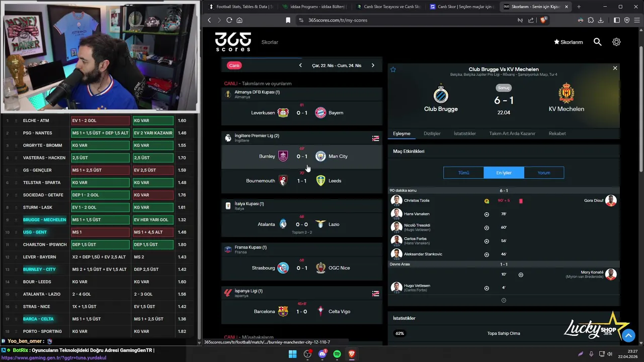Toggle the browser sidebar panel

(617, 20)
